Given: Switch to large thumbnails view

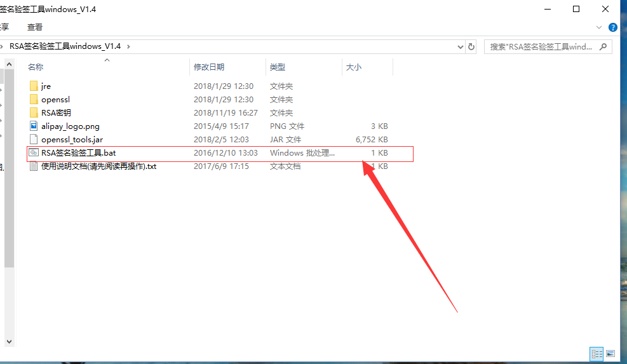Looking at the screenshot, I should coord(610,353).
